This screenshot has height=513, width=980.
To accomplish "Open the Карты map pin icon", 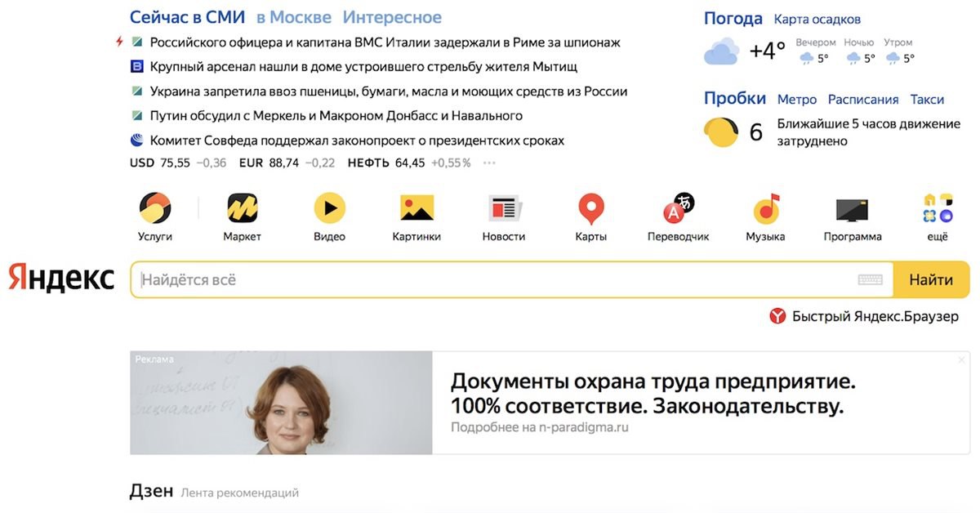I will [x=591, y=209].
